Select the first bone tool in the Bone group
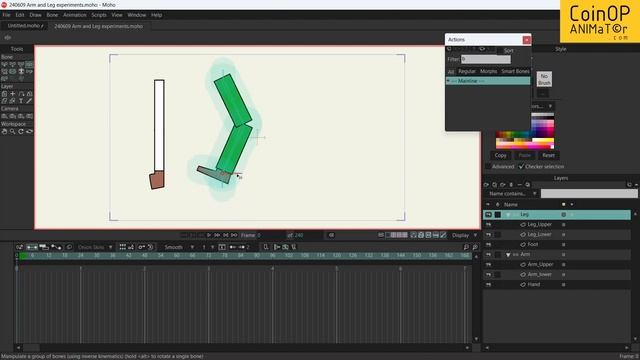 [x=4, y=64]
